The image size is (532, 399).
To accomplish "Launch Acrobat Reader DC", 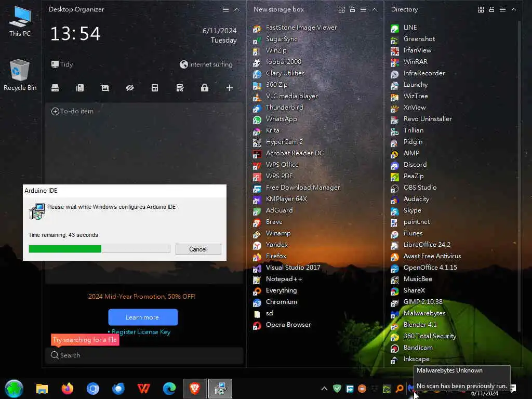I will (x=288, y=153).
